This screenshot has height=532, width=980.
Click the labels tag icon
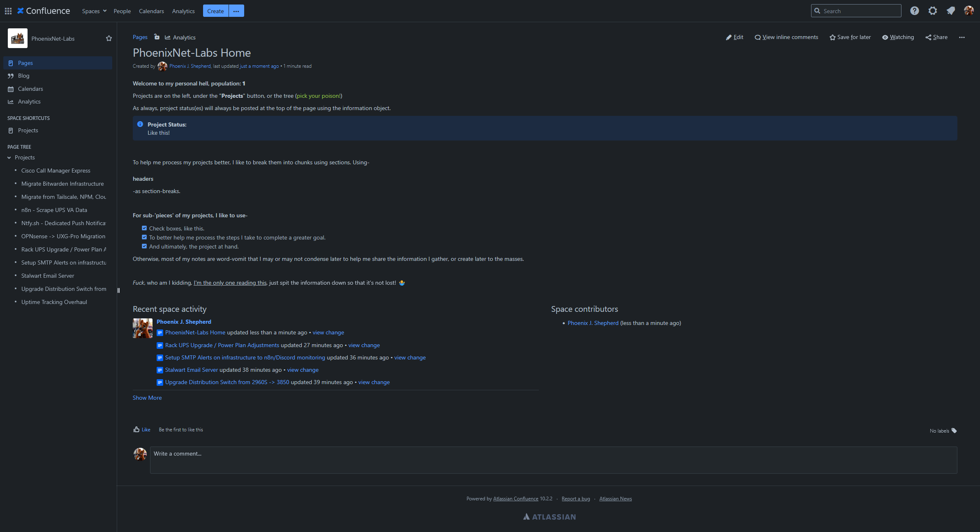tap(954, 431)
